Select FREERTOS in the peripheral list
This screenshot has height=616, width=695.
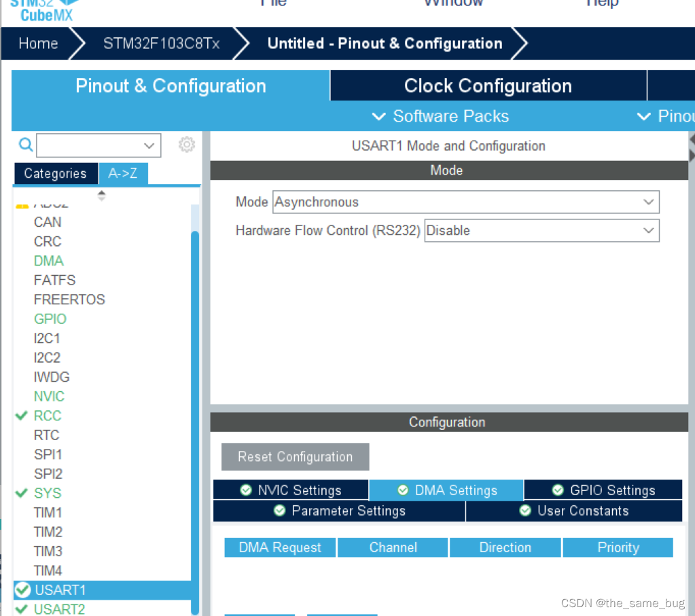coord(69,300)
